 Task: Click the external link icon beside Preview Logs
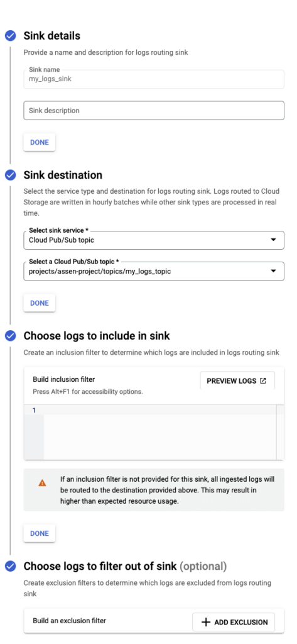tap(263, 380)
